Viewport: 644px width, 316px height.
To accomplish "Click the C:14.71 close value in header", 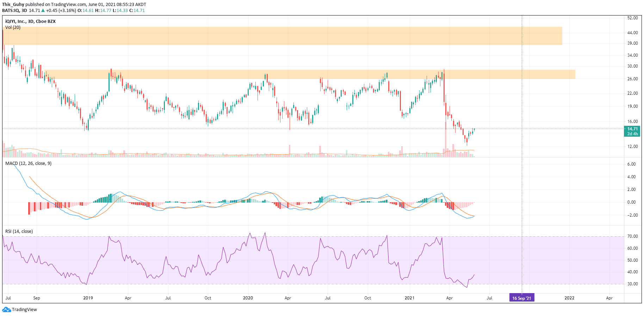I will pos(137,11).
